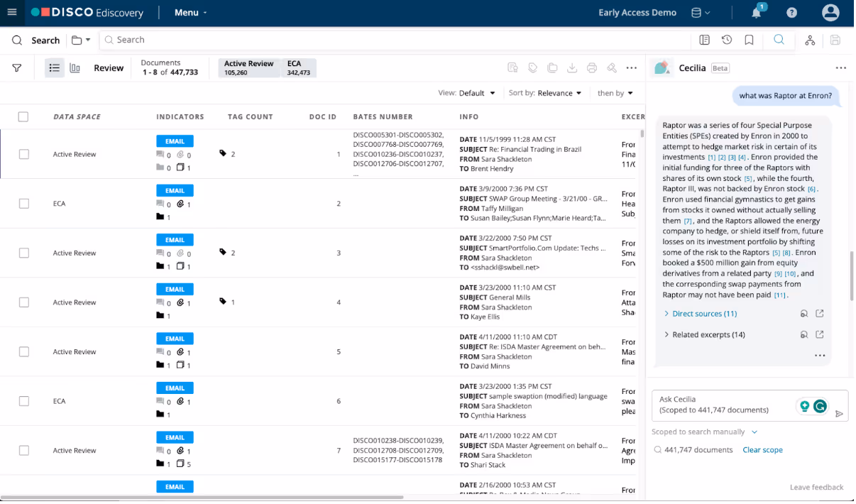This screenshot has width=856, height=504.
Task: Click Leave feedback link
Action: point(816,488)
